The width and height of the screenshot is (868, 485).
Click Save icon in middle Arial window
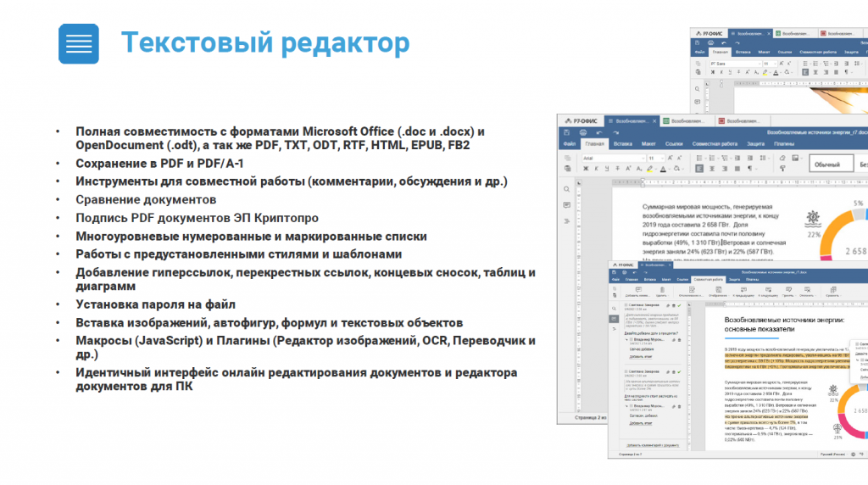566,132
